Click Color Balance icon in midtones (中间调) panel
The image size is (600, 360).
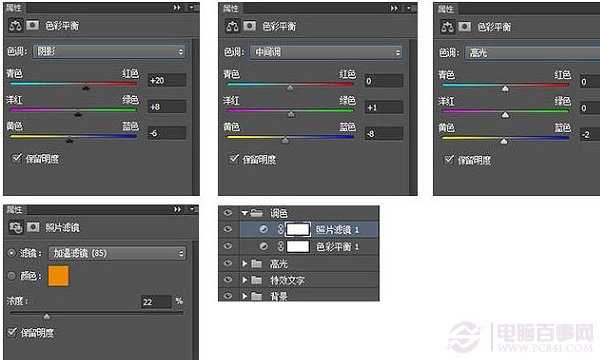(x=233, y=26)
